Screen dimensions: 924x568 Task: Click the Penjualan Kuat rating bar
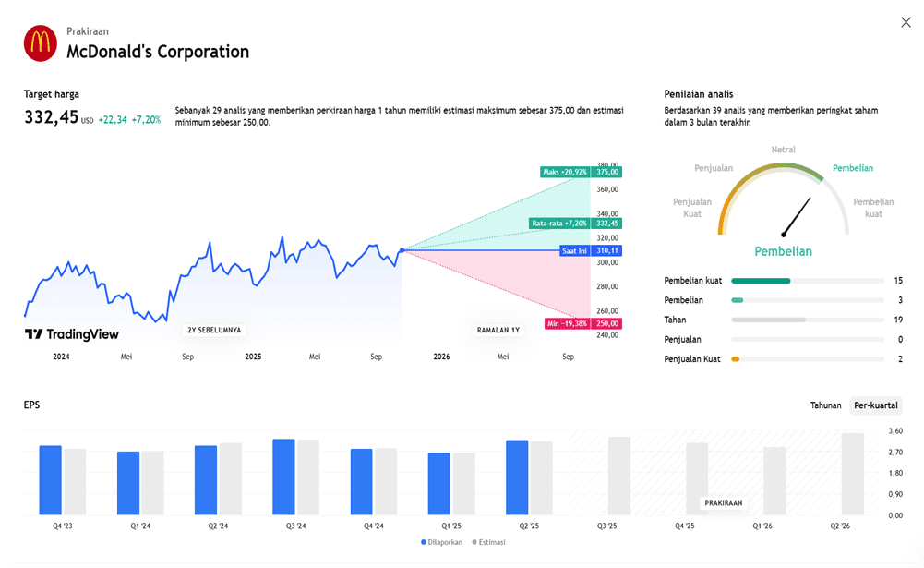click(x=806, y=359)
